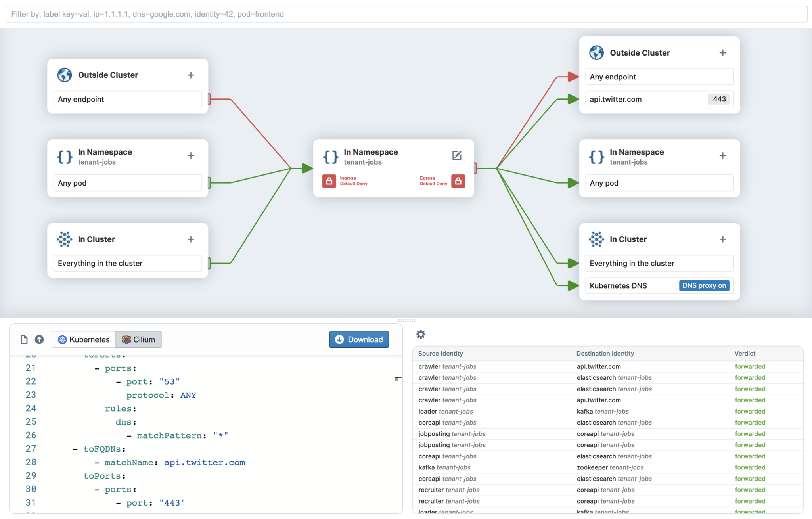Switch to the Cilium policy tab
The height and width of the screenshot is (519, 812).
[x=139, y=339]
